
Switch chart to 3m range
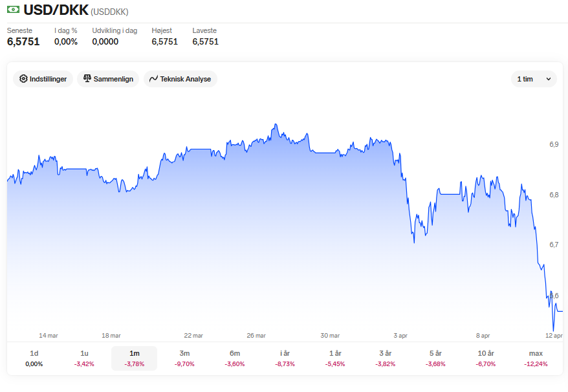click(184, 358)
